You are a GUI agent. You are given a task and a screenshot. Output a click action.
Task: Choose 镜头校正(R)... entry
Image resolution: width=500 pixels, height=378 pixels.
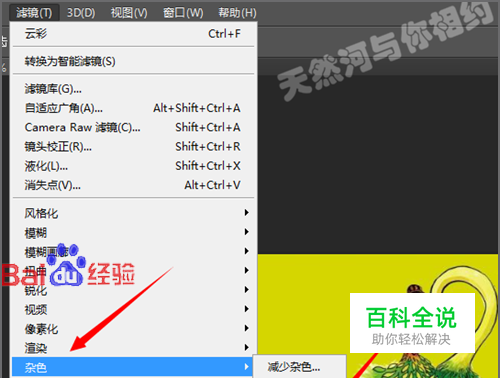click(x=133, y=147)
